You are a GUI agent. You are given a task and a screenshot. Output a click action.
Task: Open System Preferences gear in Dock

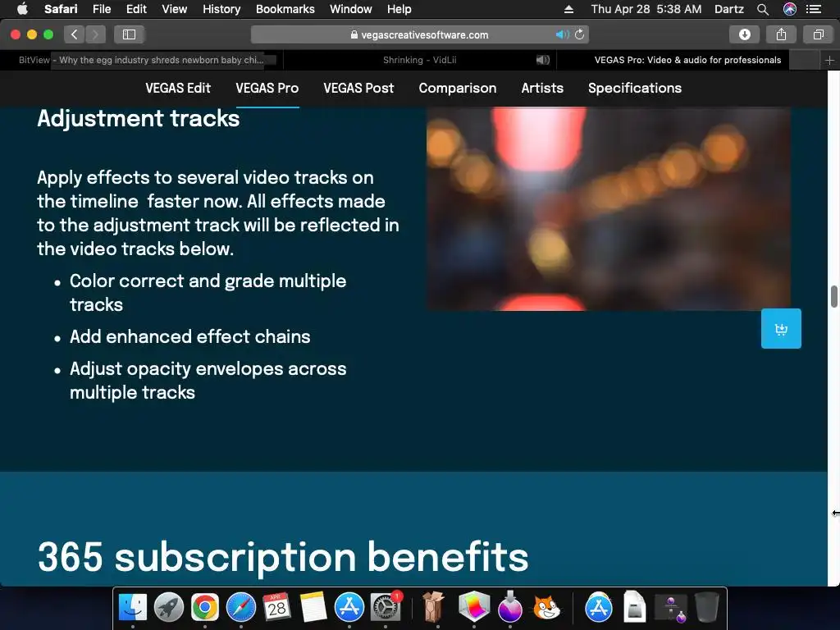pos(386,608)
